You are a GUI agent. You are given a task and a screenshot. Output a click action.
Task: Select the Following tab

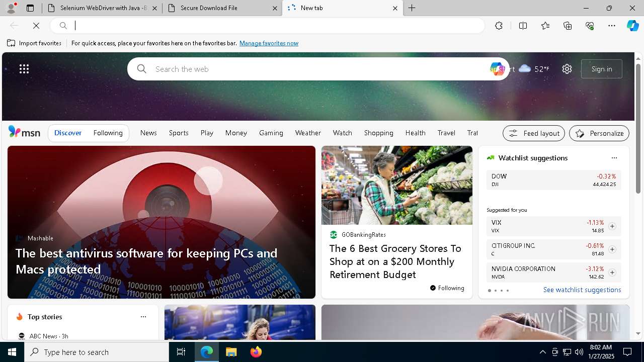[108, 133]
